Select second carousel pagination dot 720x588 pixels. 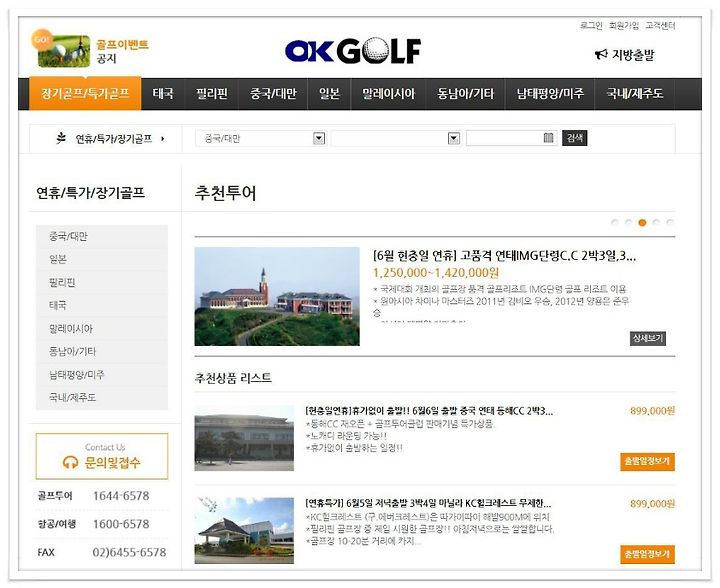pyautogui.click(x=629, y=223)
